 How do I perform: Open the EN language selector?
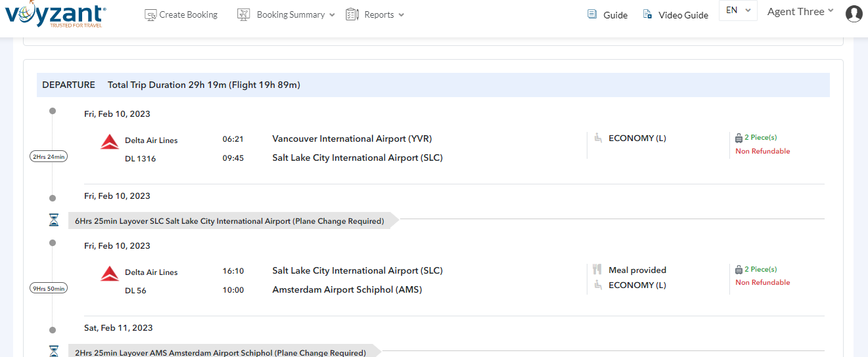point(738,11)
